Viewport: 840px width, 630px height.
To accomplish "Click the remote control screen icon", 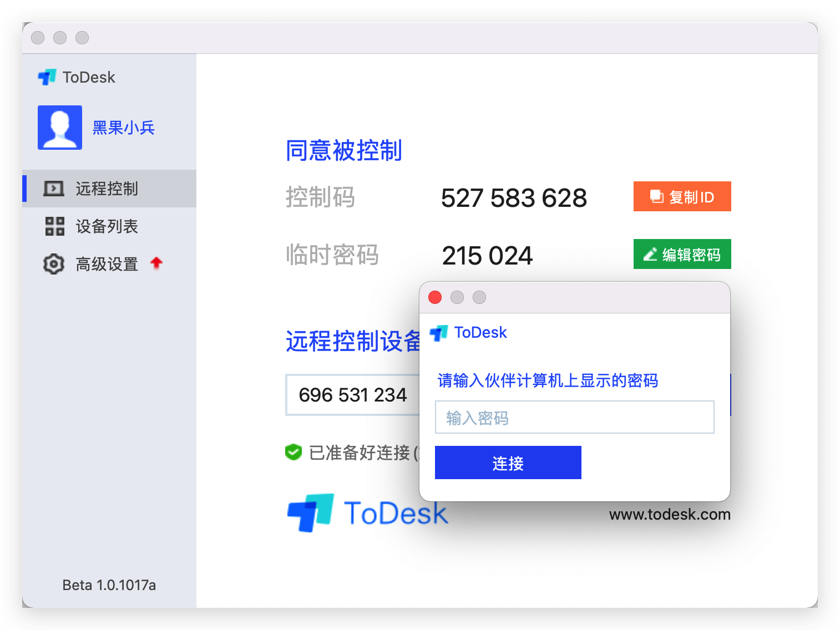I will coord(54,189).
